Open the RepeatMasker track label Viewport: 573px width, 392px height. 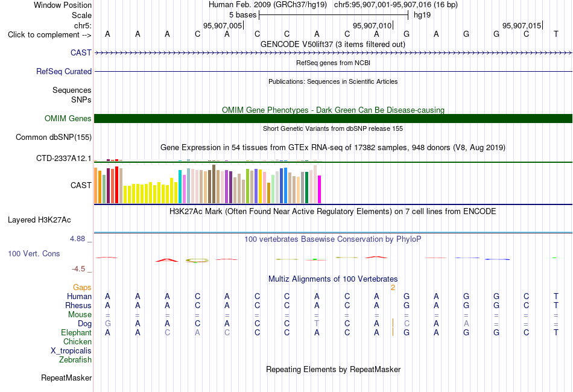[66, 378]
